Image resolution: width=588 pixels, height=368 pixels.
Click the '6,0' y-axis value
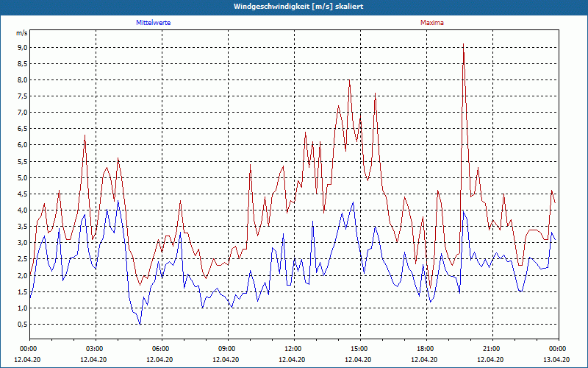coord(22,145)
